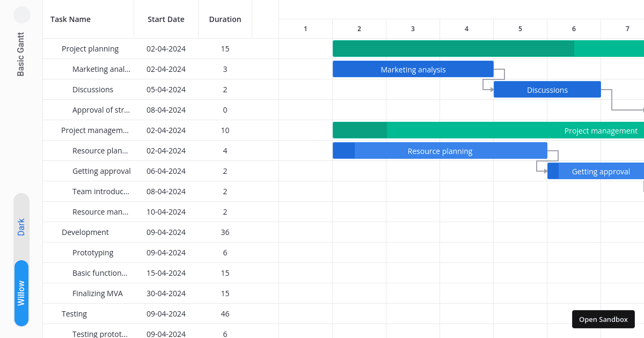The height and width of the screenshot is (338, 644).
Task: Click day 5 in the timeline header
Action: coord(520,29)
